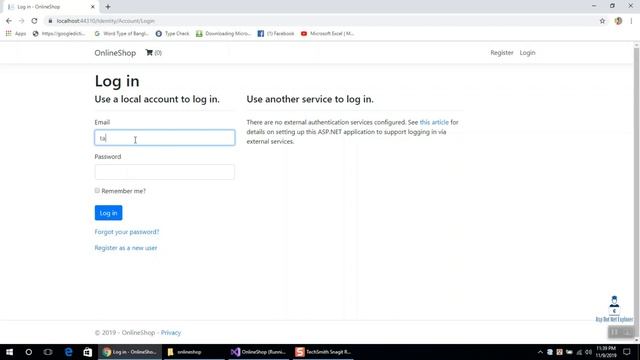The image size is (640, 360).
Task: Click the blue Log in button
Action: (x=109, y=213)
